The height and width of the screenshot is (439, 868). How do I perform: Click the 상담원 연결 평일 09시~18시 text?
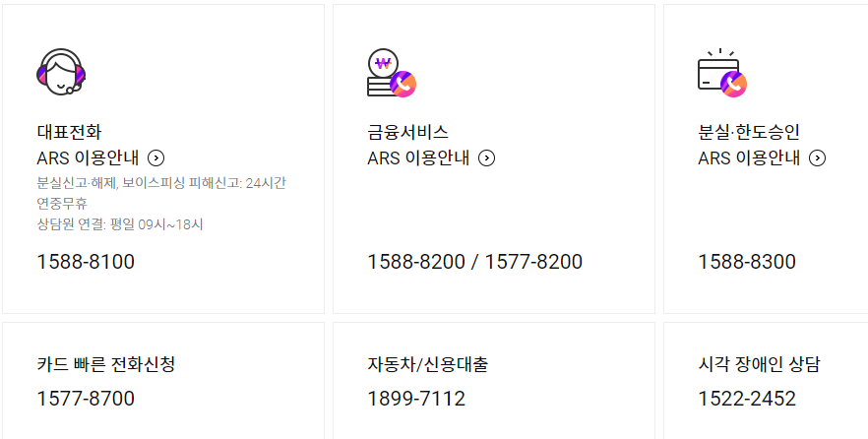(120, 224)
